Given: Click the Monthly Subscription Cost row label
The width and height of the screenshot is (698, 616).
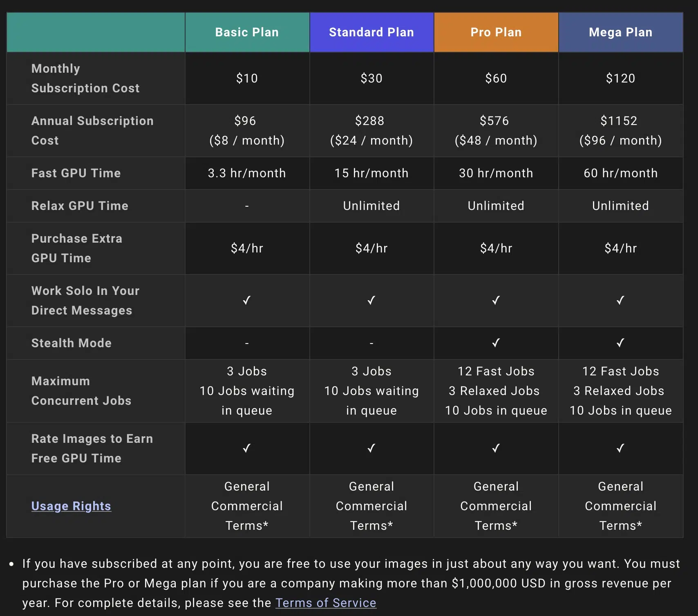Looking at the screenshot, I should 85,78.
